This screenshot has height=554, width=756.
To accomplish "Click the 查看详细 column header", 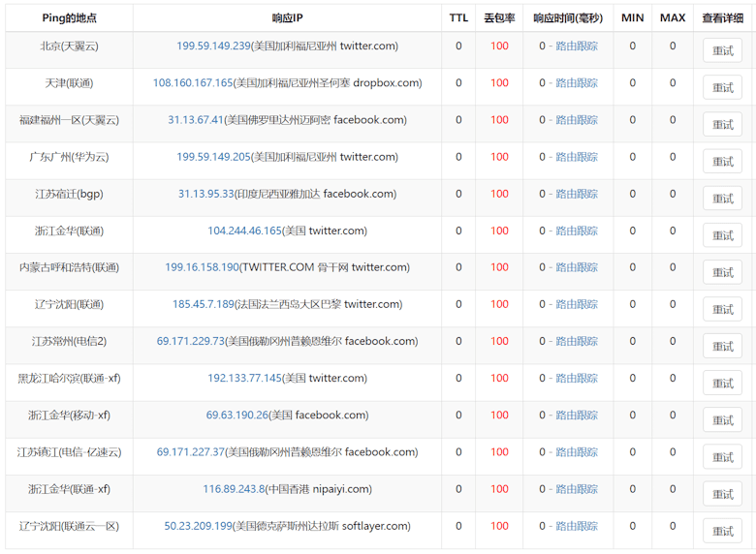I will [x=722, y=17].
